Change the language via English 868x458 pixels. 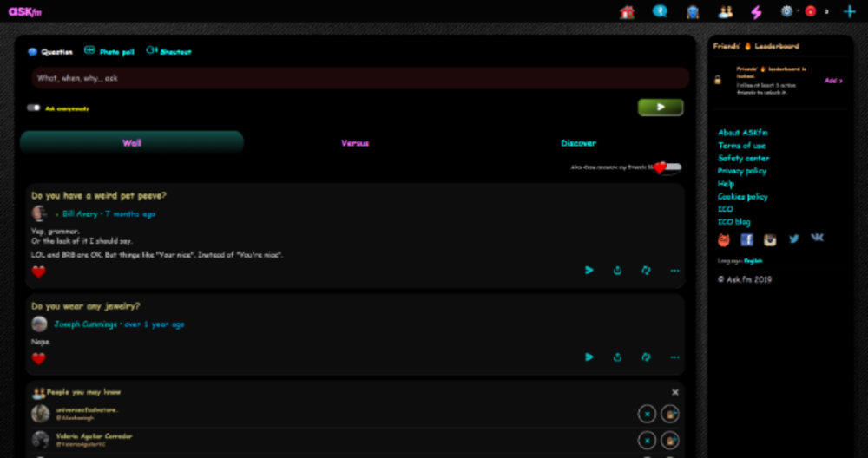[753, 261]
